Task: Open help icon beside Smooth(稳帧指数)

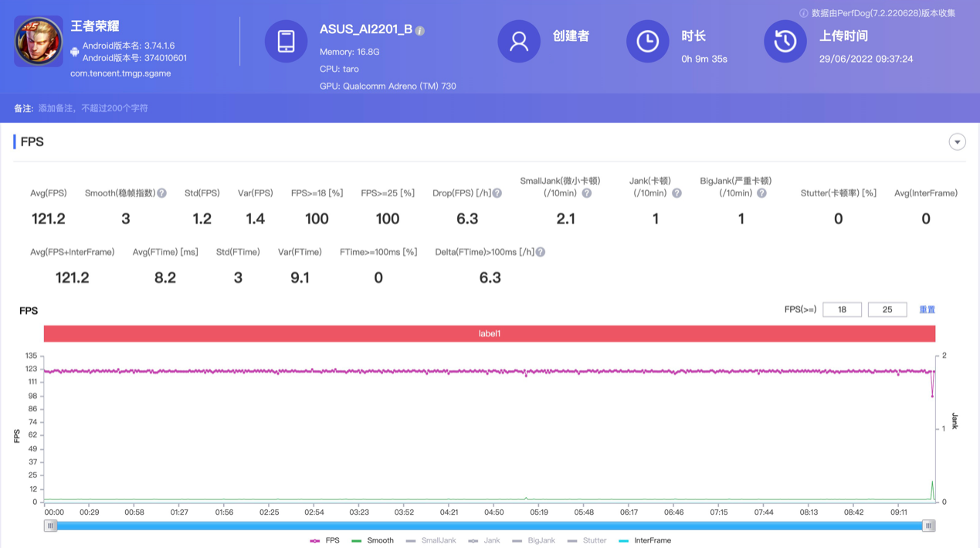Action: click(162, 193)
